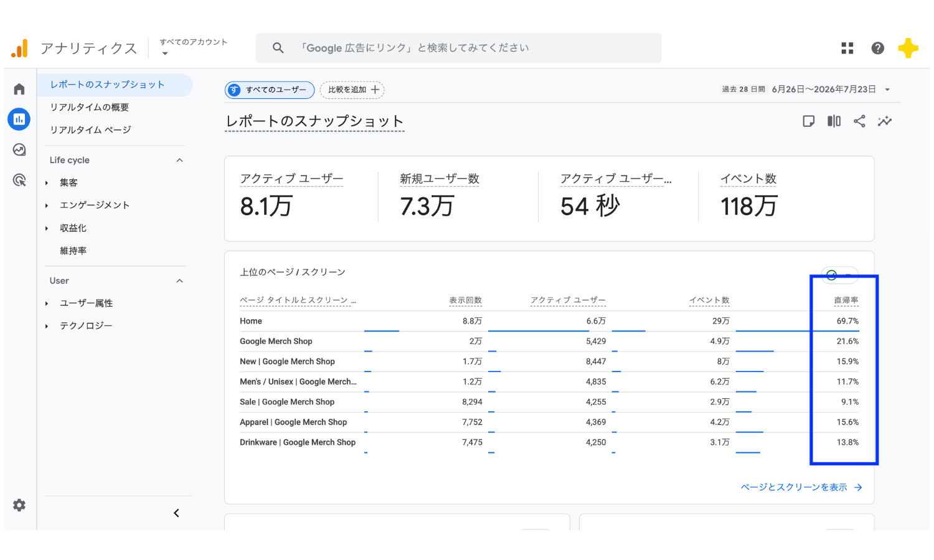The width and height of the screenshot is (934, 560).
Task: Expand the 収益化 tree item
Action: [47, 228]
